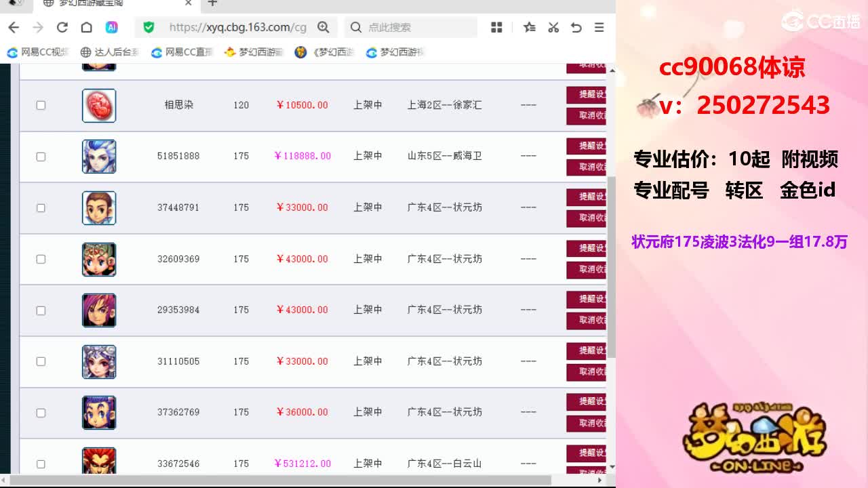Click the vertical scrollbar thumb of page
The height and width of the screenshot is (488, 868).
pos(611,266)
